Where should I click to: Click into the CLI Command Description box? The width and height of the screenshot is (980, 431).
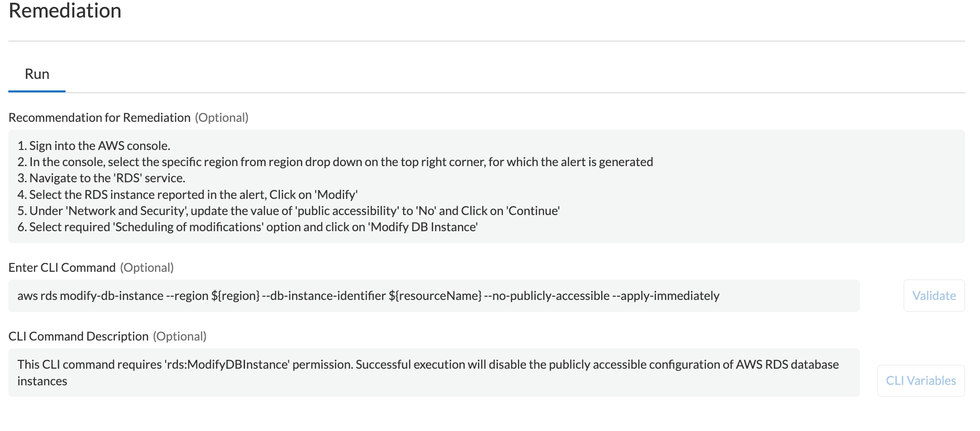coord(434,373)
